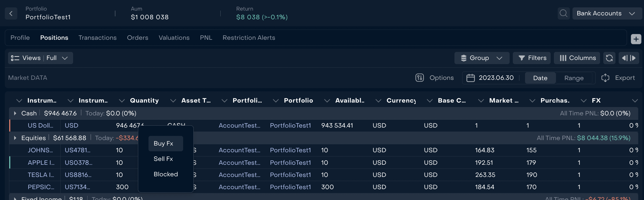This screenshot has height=200, width=644.
Task: Click the Filters button
Action: [532, 58]
